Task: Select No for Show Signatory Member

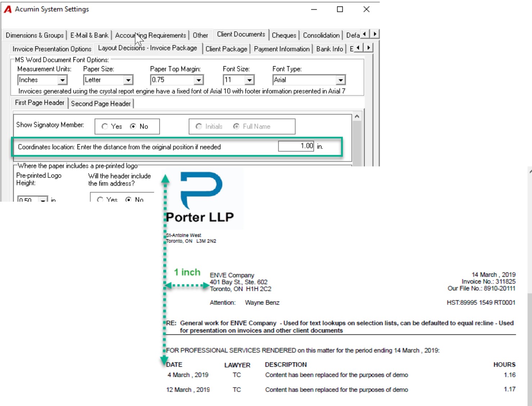Action: click(133, 126)
